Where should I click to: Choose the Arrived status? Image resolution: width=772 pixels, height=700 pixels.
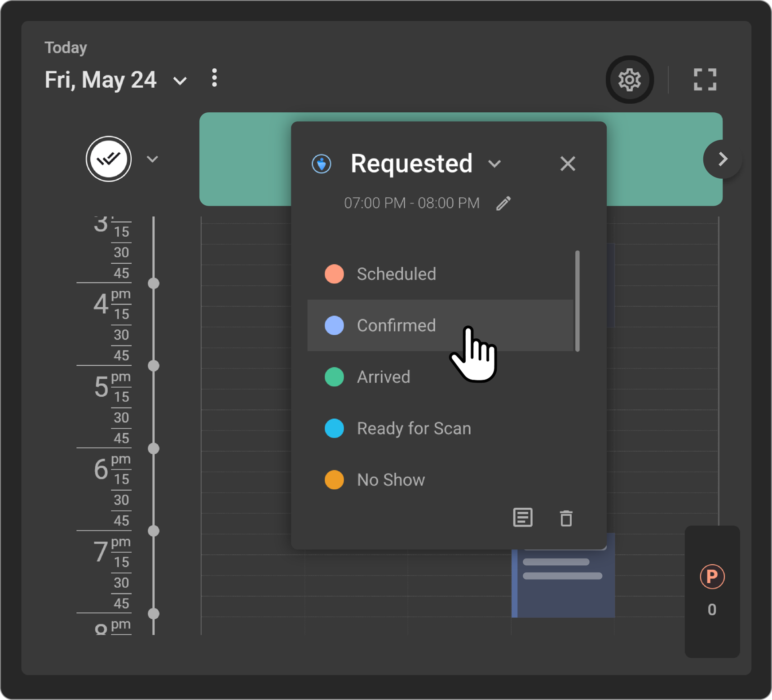pos(383,377)
